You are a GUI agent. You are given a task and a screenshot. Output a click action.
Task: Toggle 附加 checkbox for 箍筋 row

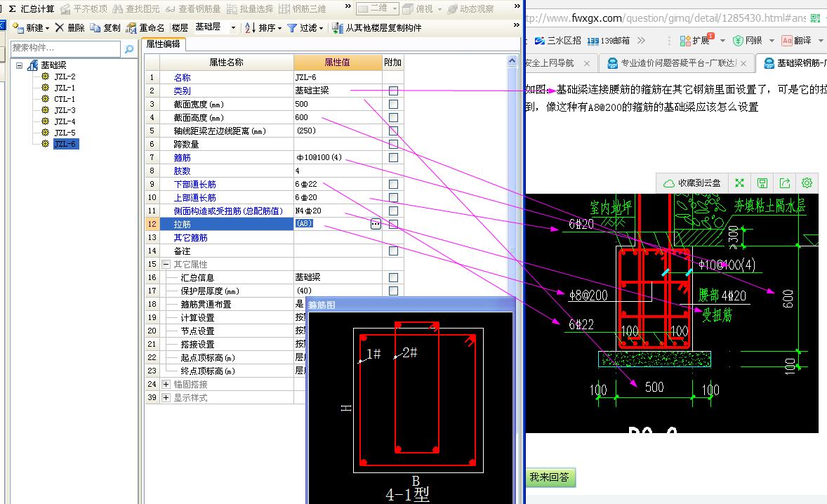click(x=393, y=158)
